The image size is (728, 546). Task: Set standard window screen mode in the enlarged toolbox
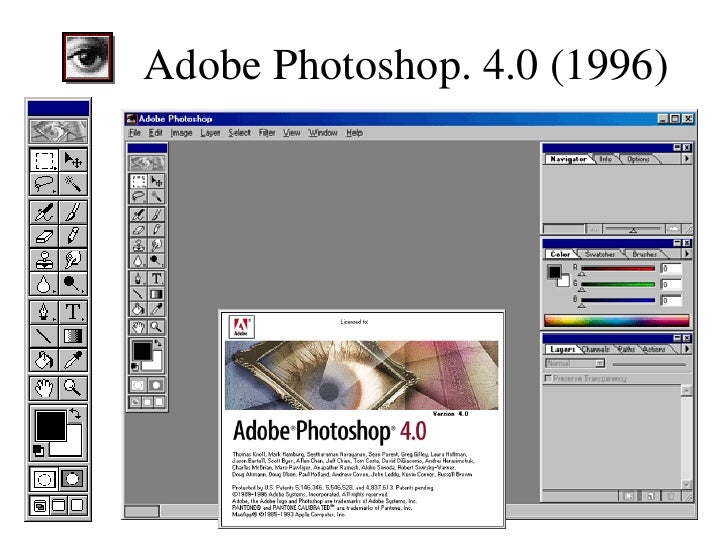coord(40,506)
